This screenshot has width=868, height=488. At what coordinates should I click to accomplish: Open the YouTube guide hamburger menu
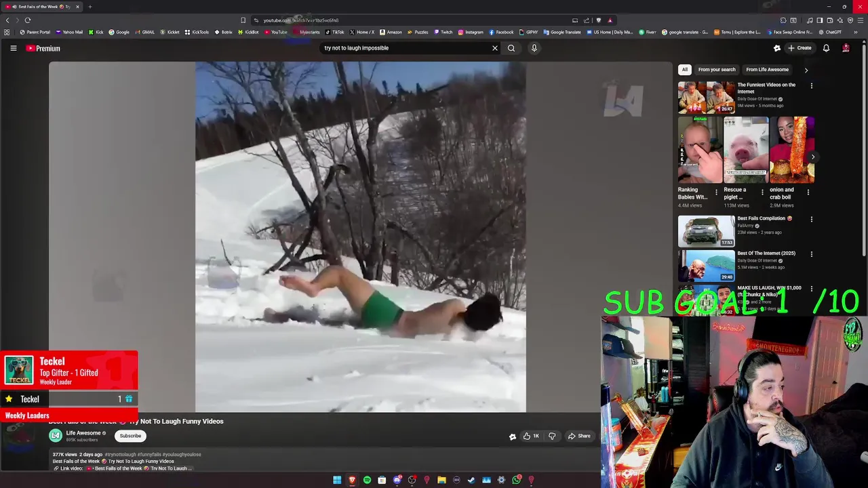click(x=13, y=48)
